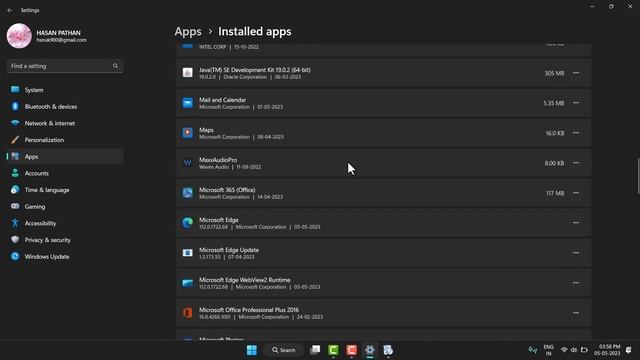Click the back arrow in Settings
The width and height of the screenshot is (640, 360).
pos(10,10)
